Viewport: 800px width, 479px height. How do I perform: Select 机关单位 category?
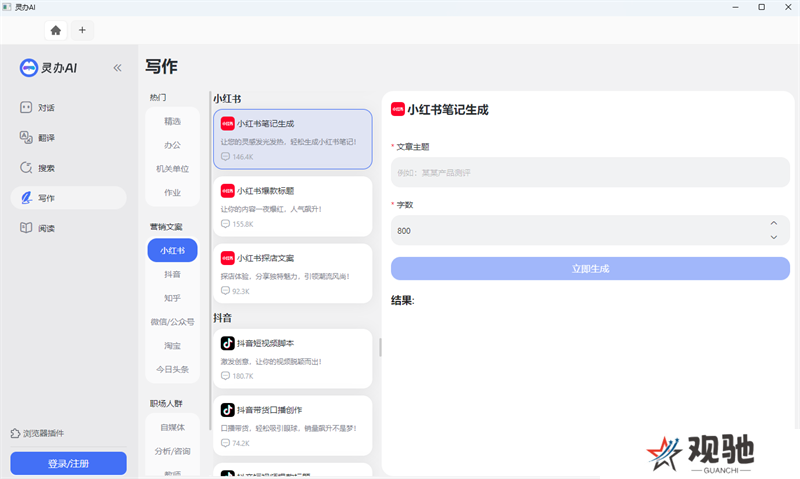pyautogui.click(x=172, y=169)
